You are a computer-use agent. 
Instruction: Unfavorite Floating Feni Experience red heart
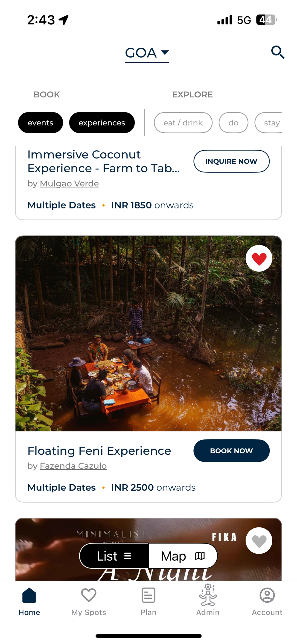(x=259, y=258)
